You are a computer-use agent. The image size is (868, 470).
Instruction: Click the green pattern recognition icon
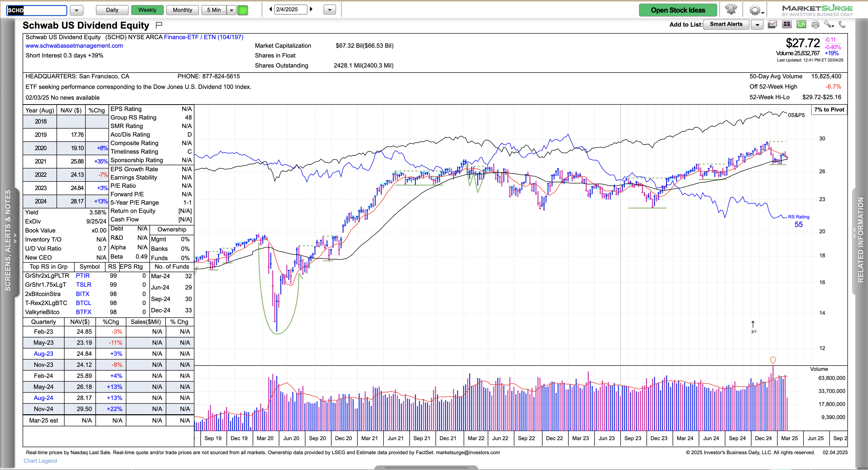(x=801, y=24)
